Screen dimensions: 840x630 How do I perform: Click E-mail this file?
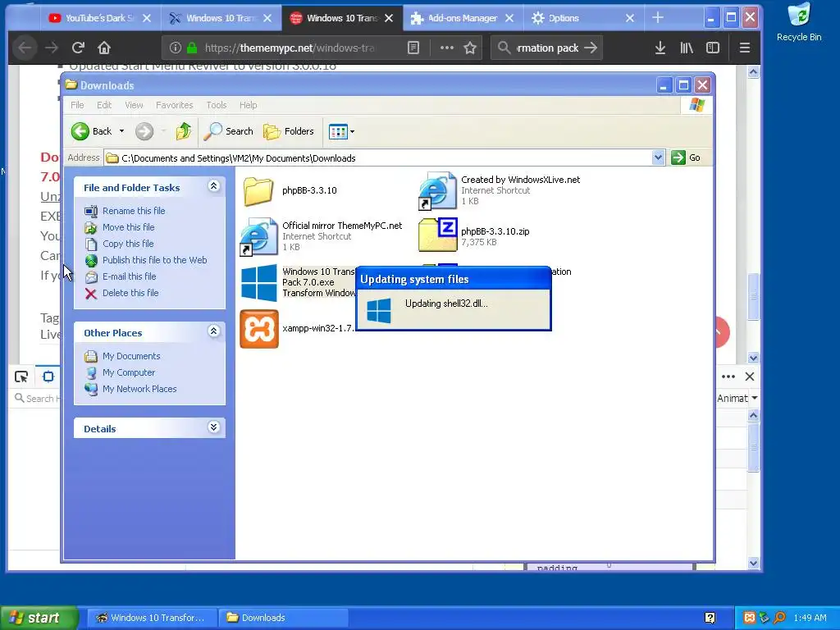coord(129,276)
